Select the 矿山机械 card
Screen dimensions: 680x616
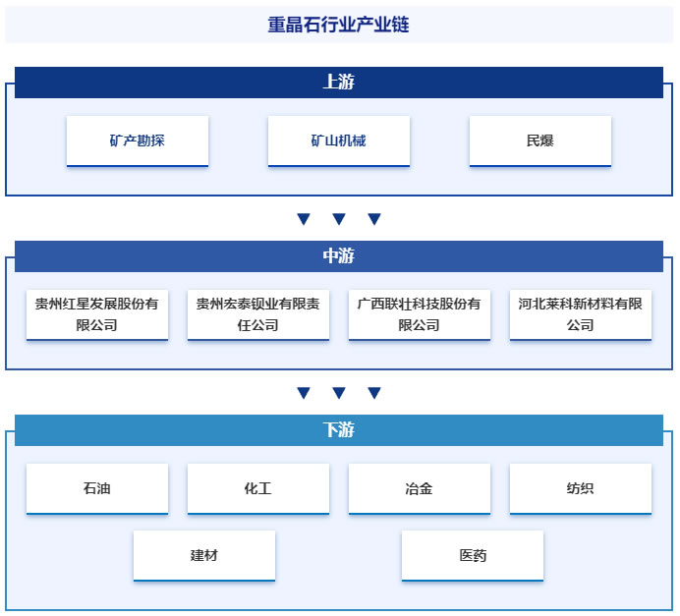coord(339,140)
